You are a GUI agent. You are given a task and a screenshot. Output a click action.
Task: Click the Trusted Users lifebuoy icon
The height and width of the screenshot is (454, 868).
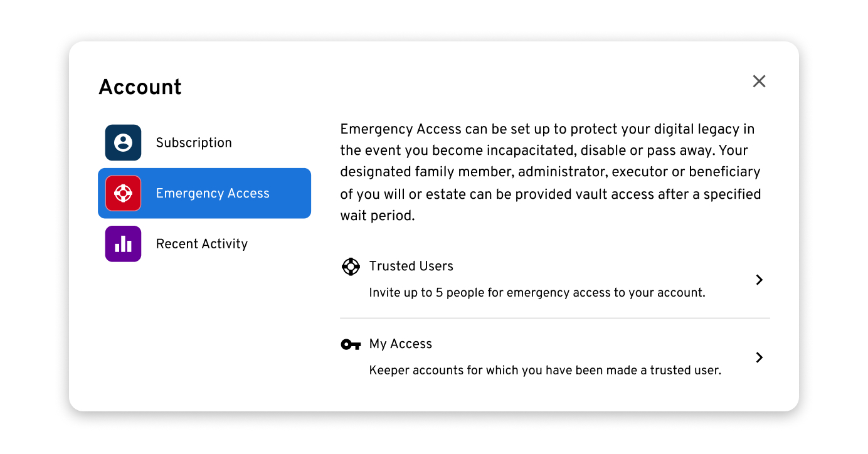pos(351,267)
